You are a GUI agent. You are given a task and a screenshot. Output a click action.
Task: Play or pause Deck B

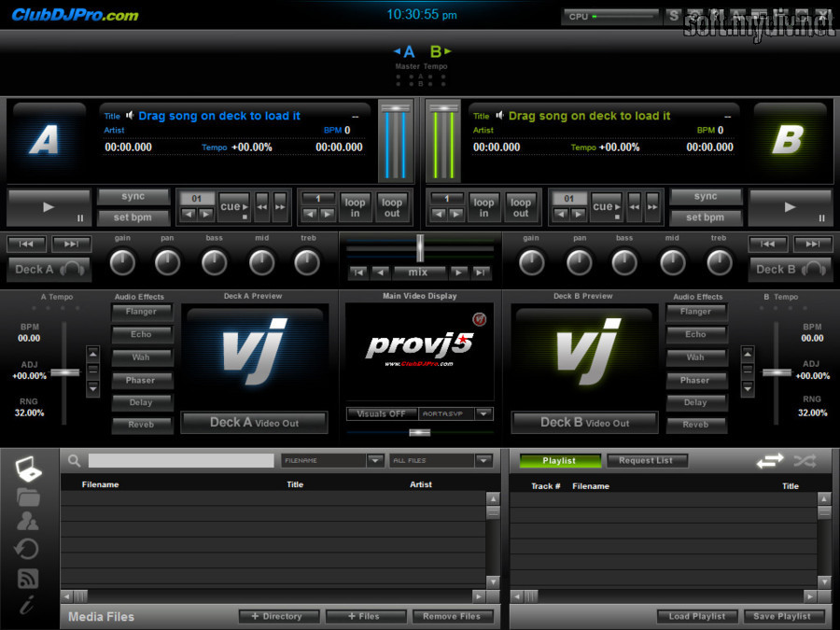point(791,207)
